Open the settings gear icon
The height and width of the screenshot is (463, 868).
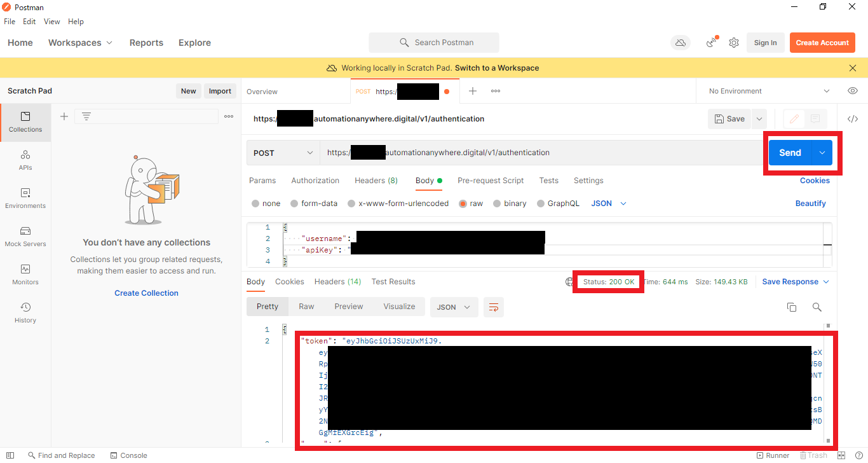(734, 43)
